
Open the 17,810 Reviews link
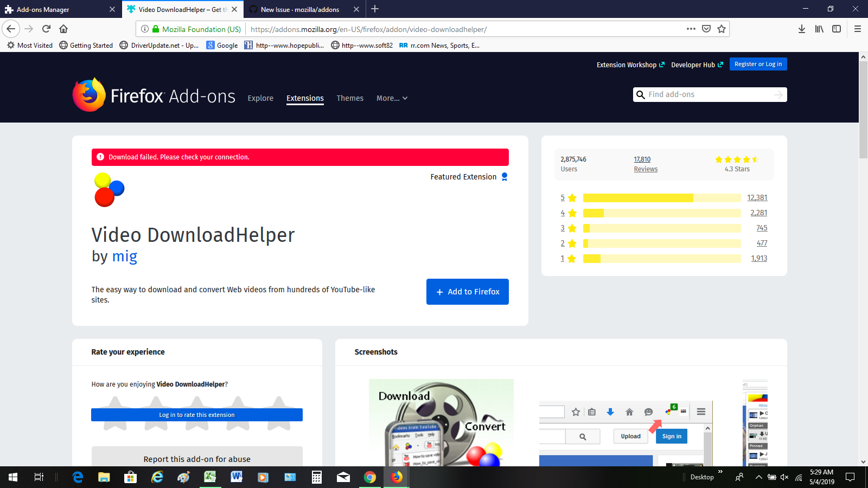[x=645, y=164]
